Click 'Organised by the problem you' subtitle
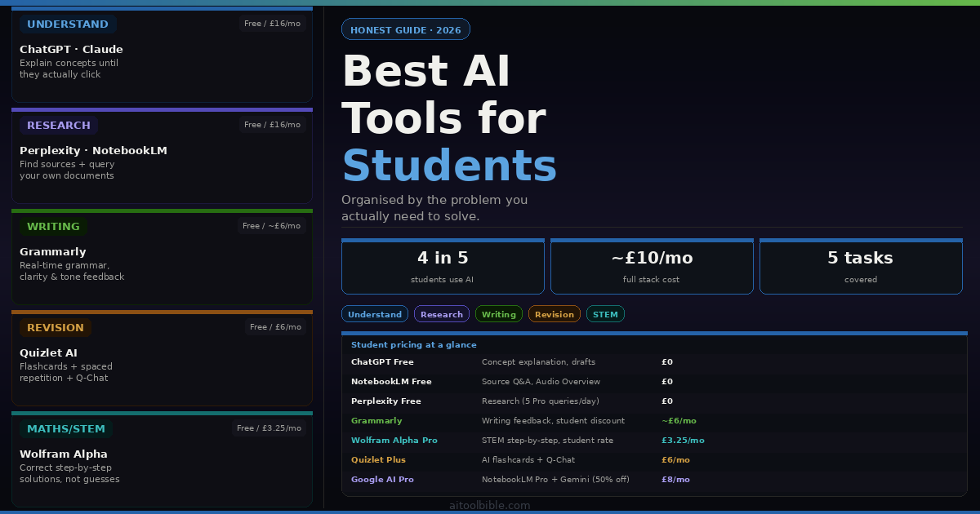 434,200
